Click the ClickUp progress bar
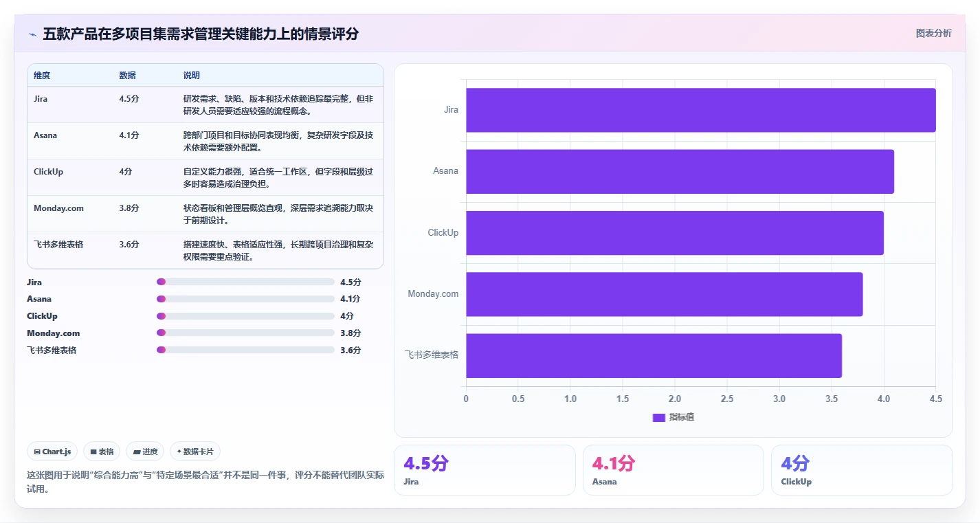980x523 pixels. pyautogui.click(x=245, y=316)
